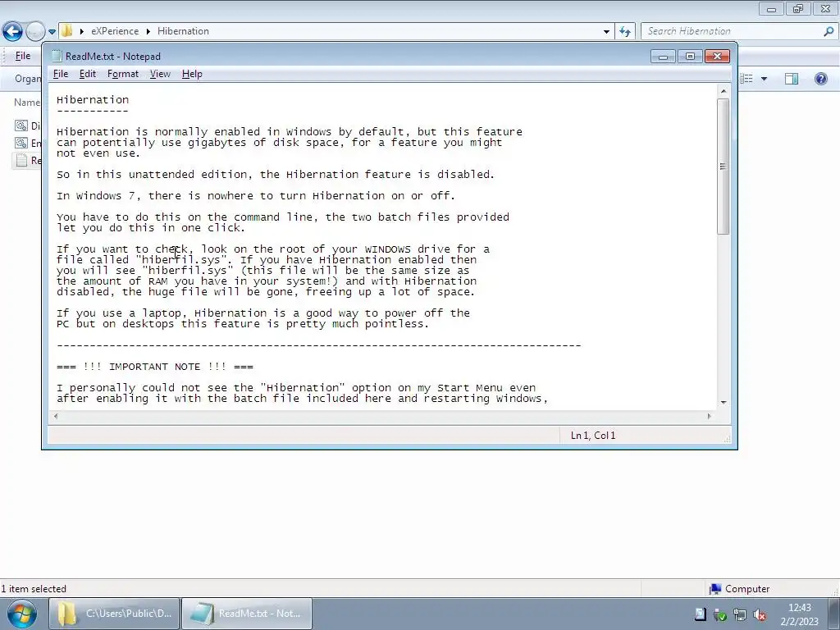Open Notepad Help menu
The width and height of the screenshot is (840, 630).
[192, 74]
